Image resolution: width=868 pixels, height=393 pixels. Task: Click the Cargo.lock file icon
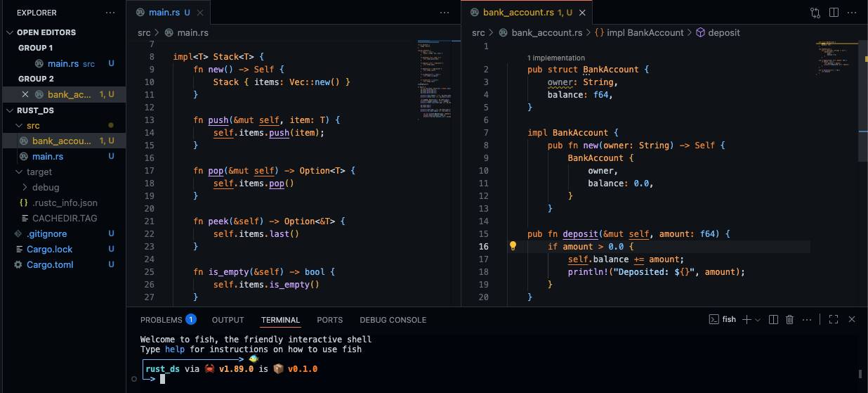(x=18, y=249)
